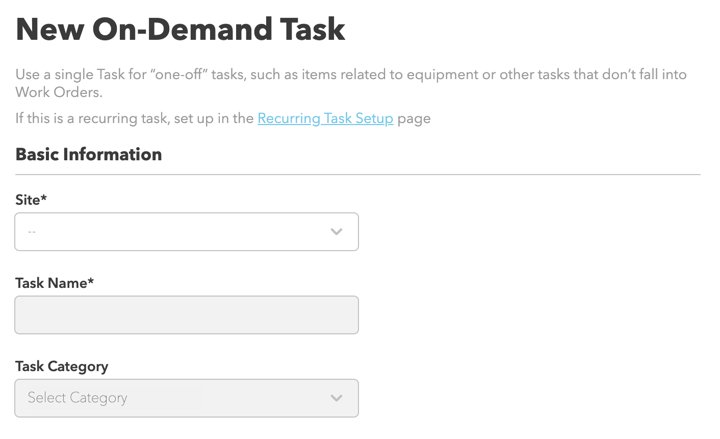Click the Site* field label

coord(31,200)
